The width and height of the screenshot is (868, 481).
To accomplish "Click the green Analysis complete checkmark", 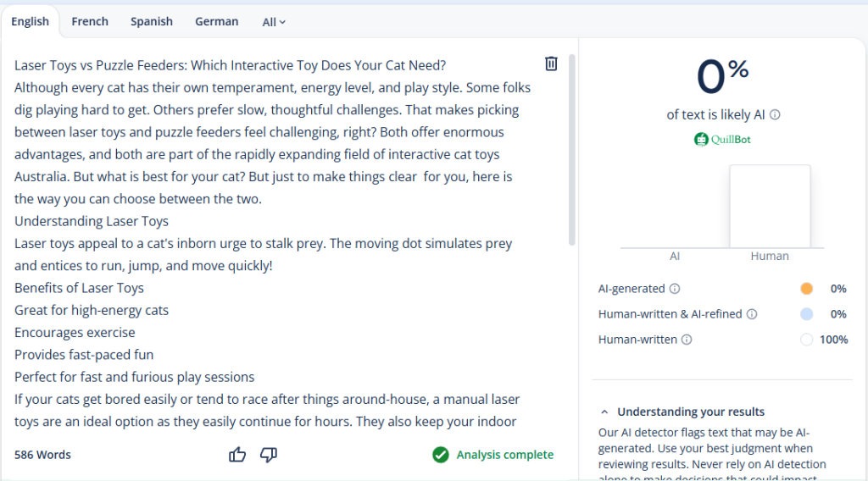I will (x=440, y=455).
